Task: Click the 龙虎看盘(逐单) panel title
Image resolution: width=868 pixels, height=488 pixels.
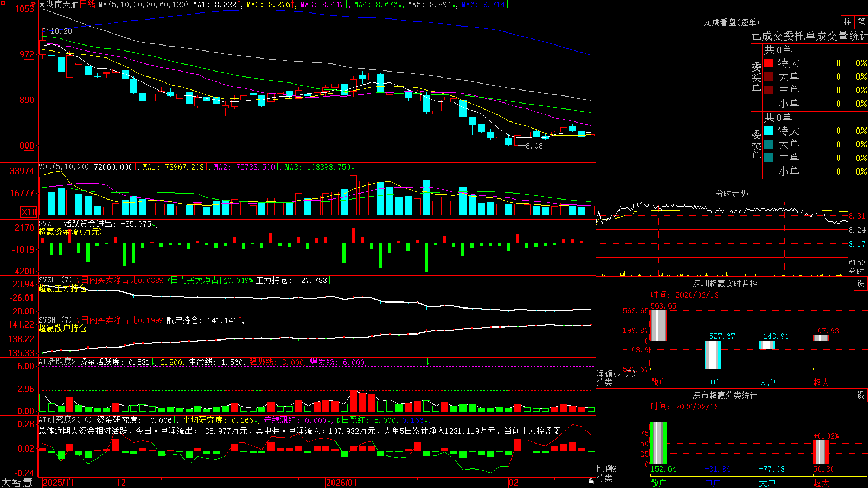Action: pyautogui.click(x=731, y=22)
